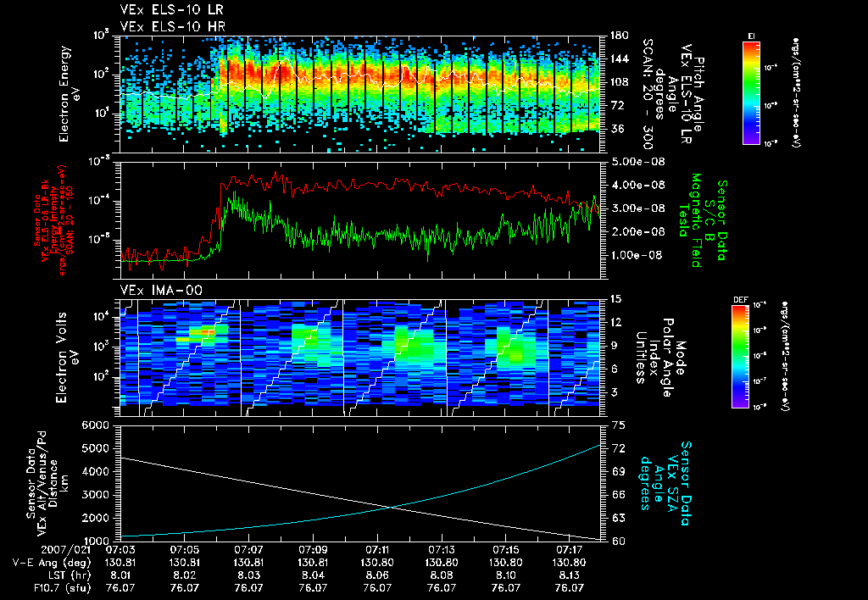Click the LST value 8.08

[441, 575]
